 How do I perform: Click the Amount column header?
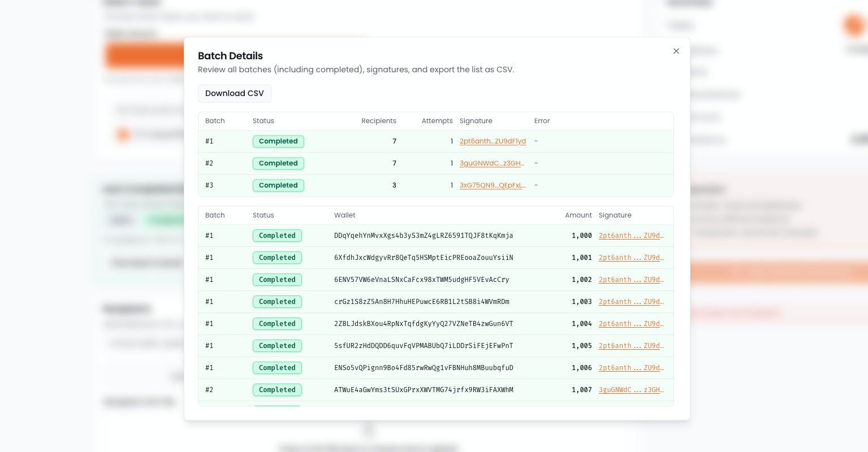(x=578, y=215)
